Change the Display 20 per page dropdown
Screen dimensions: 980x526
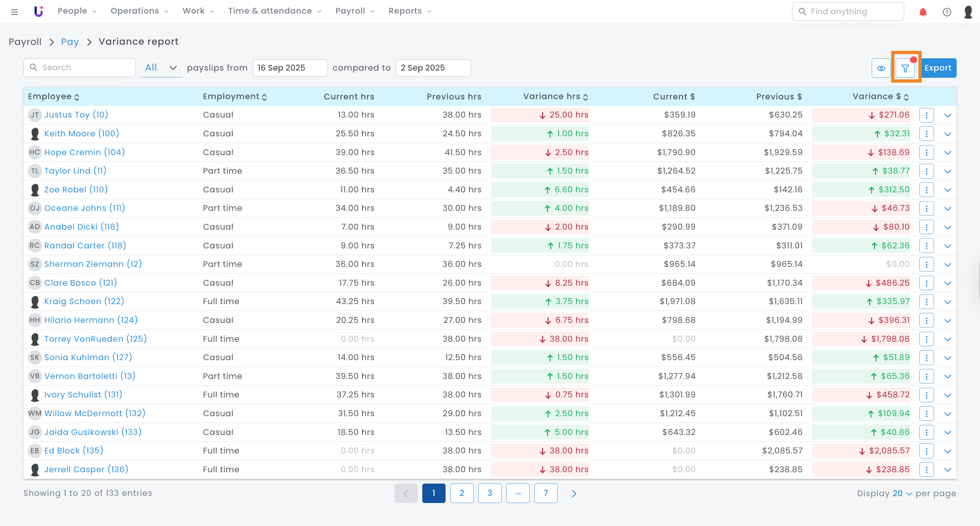pyautogui.click(x=902, y=493)
